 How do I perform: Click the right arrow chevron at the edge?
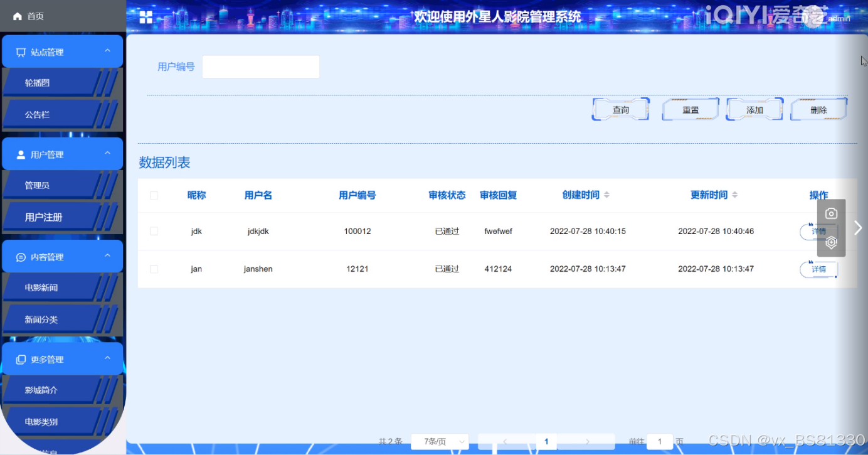(x=858, y=228)
